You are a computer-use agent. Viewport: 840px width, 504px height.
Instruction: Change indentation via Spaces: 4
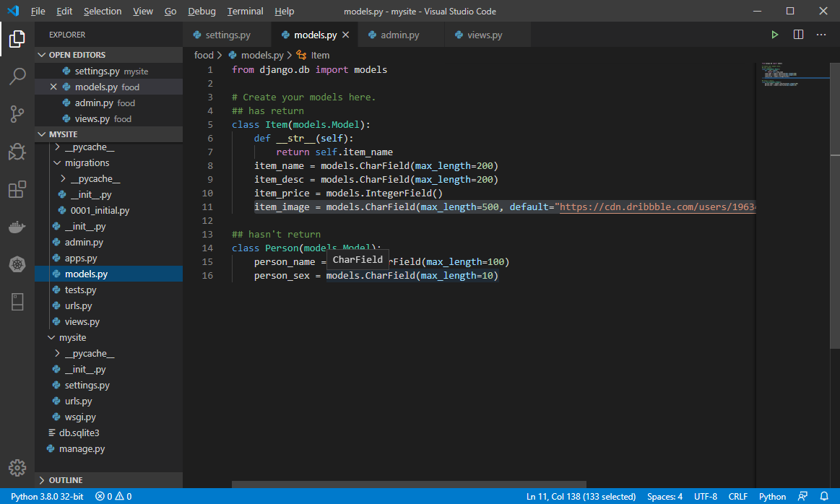664,497
